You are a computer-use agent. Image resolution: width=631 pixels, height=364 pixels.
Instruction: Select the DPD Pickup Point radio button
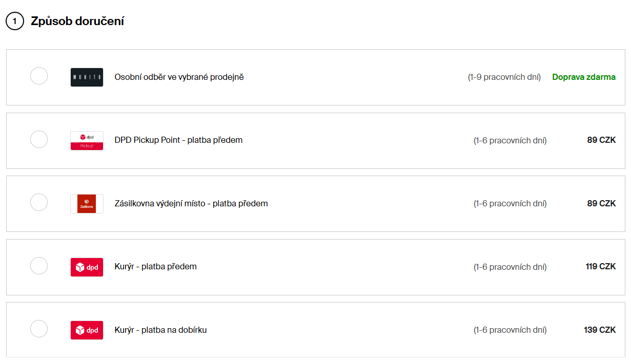[x=39, y=139]
